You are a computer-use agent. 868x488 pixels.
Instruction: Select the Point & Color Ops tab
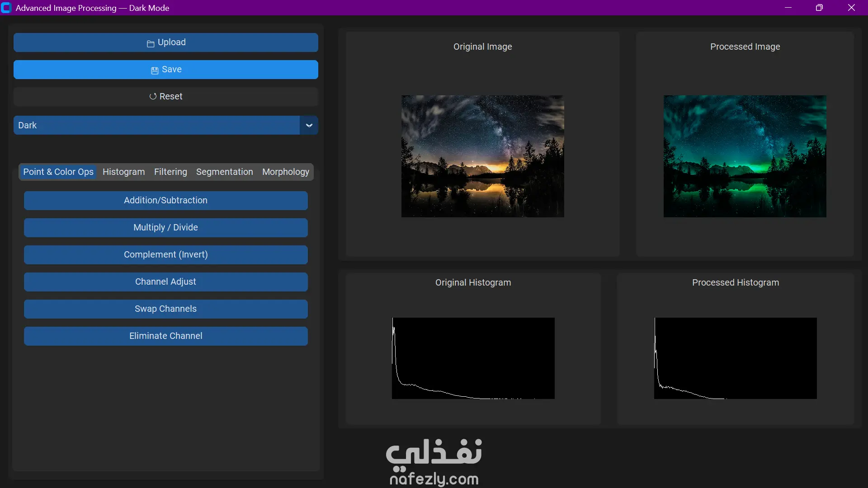(58, 172)
